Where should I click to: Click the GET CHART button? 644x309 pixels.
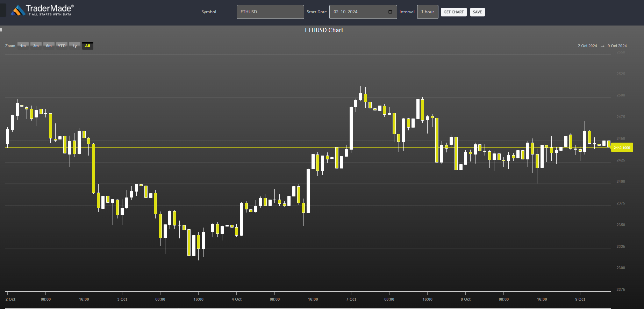[453, 12]
